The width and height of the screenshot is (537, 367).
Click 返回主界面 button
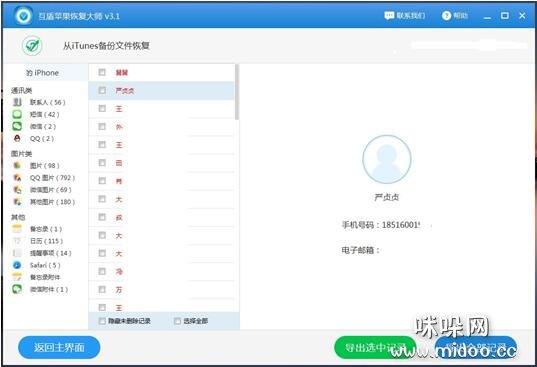(59, 347)
